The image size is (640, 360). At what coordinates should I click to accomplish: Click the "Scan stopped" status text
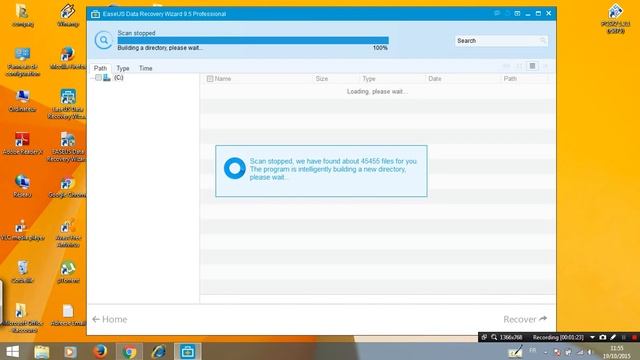(136, 33)
